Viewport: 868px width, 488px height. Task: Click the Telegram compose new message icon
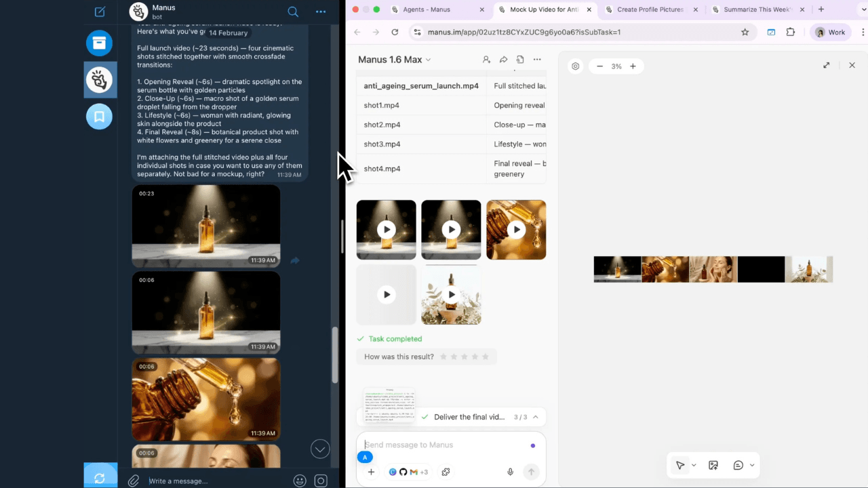[x=100, y=12]
